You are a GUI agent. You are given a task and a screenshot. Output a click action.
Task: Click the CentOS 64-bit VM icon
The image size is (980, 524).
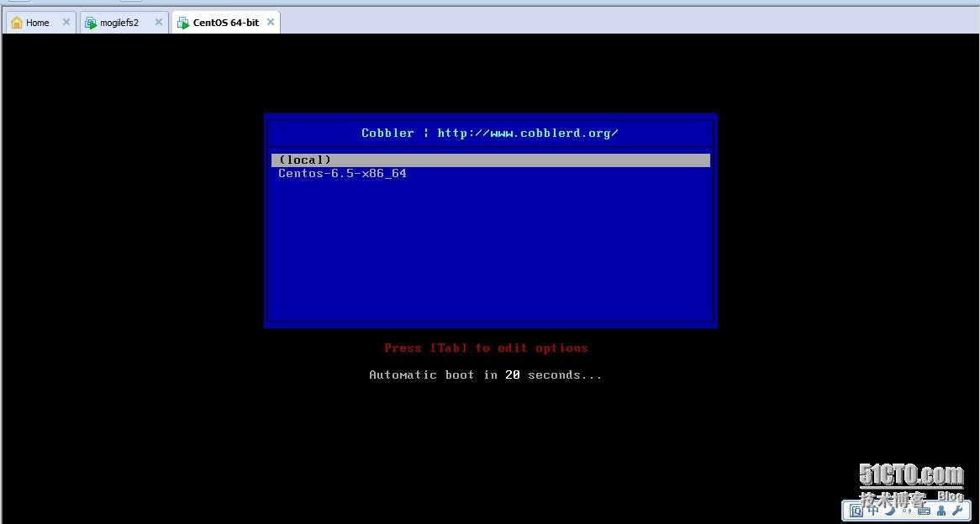tap(183, 24)
